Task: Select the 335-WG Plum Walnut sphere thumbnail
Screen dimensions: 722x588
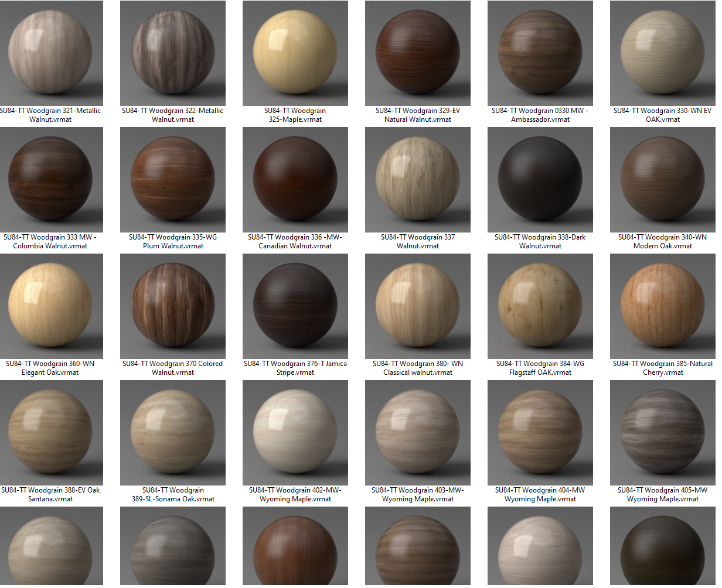Action: 173,180
